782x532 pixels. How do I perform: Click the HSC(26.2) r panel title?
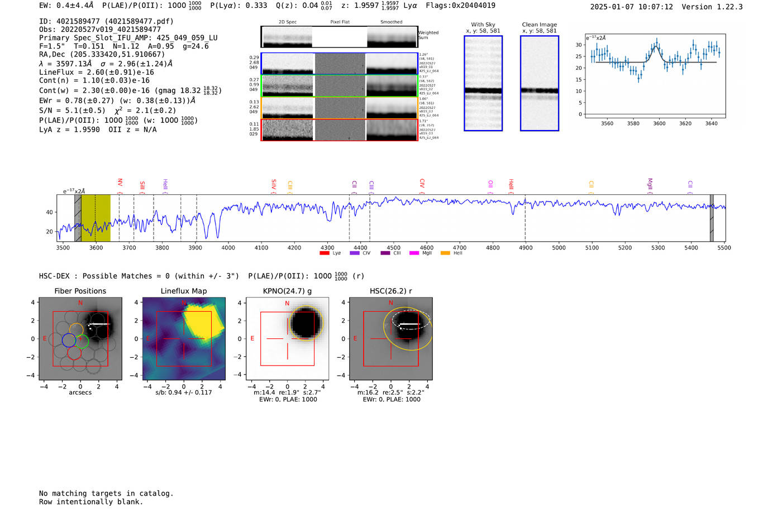click(x=391, y=291)
